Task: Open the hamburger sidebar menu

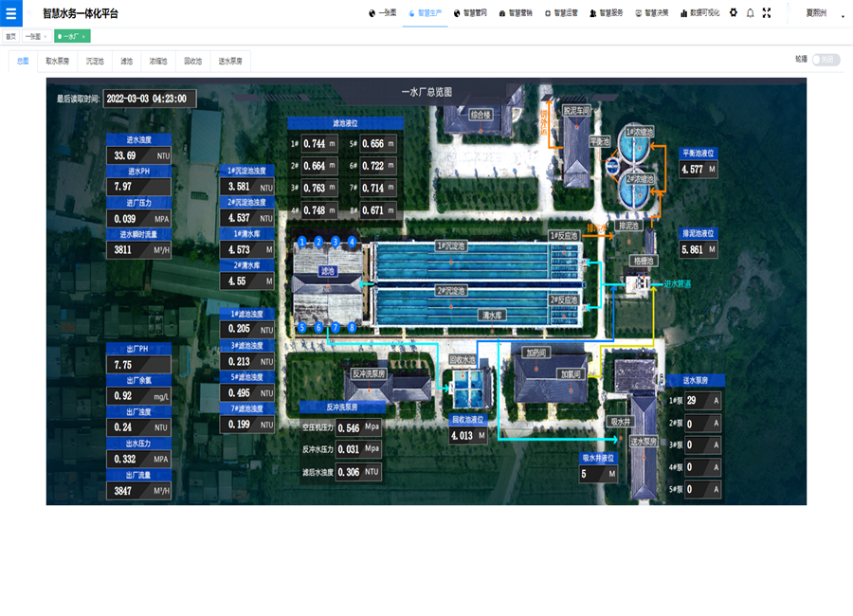Action: pos(10,13)
